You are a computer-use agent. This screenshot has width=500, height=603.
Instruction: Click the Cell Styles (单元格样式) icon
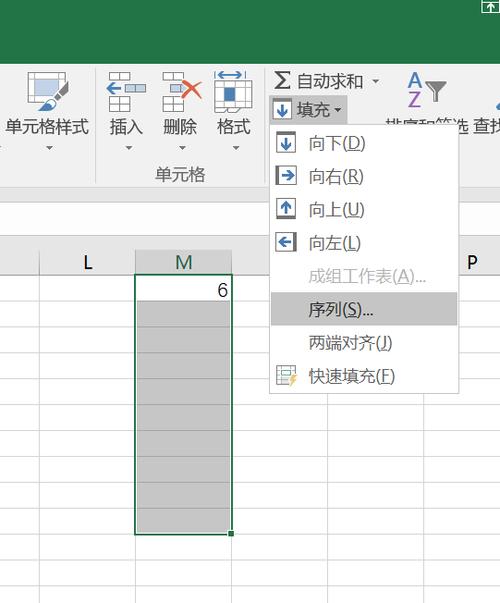[47, 92]
